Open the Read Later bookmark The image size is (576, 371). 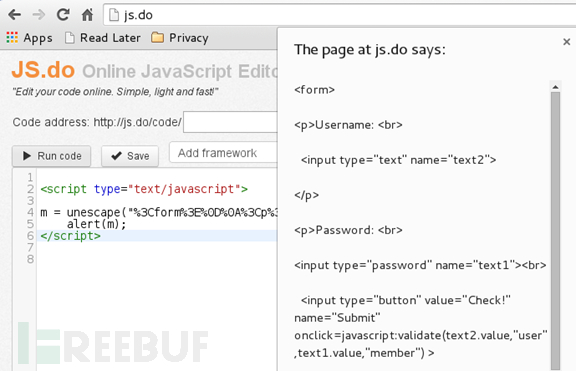tap(102, 38)
